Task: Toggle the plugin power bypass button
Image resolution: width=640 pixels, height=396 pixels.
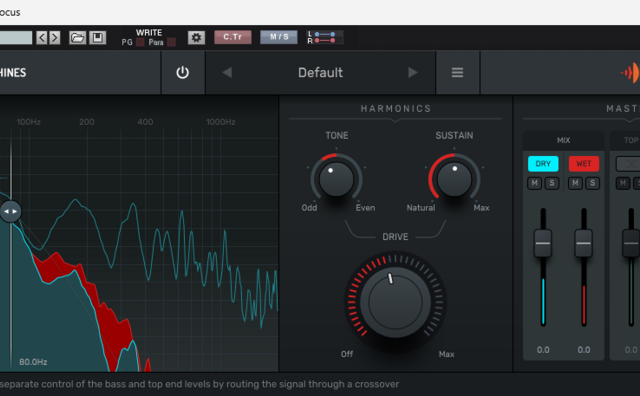Action: click(182, 73)
